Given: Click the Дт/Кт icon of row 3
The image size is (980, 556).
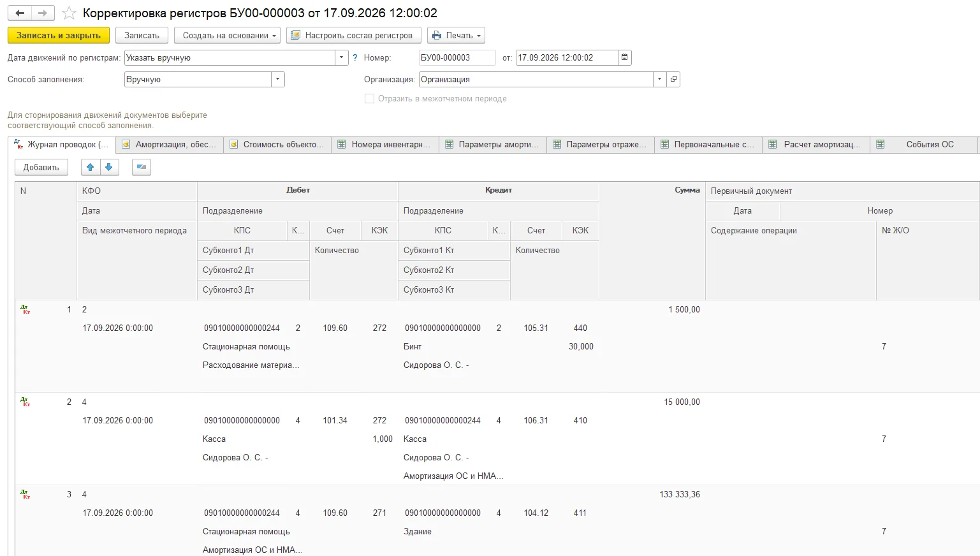Looking at the screenshot, I should coord(26,495).
